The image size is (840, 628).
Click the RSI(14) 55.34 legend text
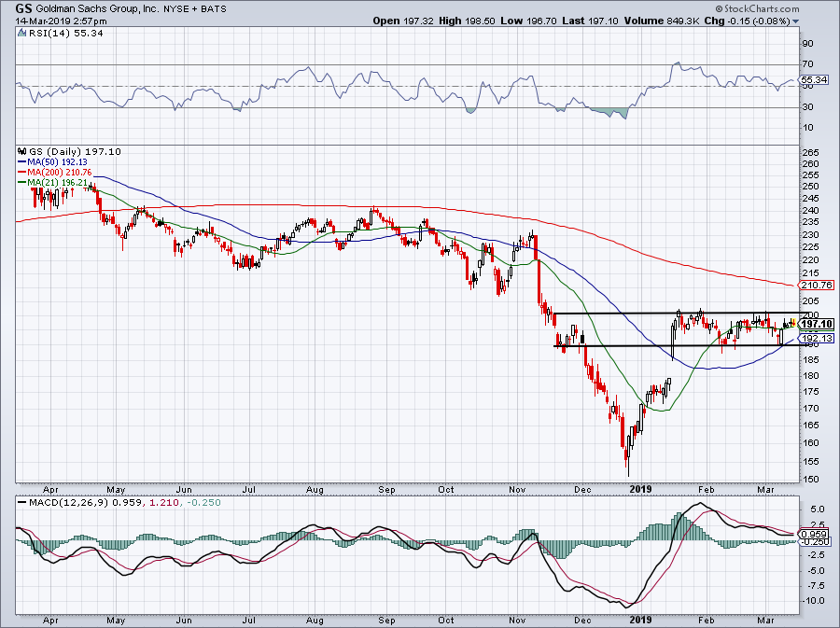pyautogui.click(x=64, y=34)
